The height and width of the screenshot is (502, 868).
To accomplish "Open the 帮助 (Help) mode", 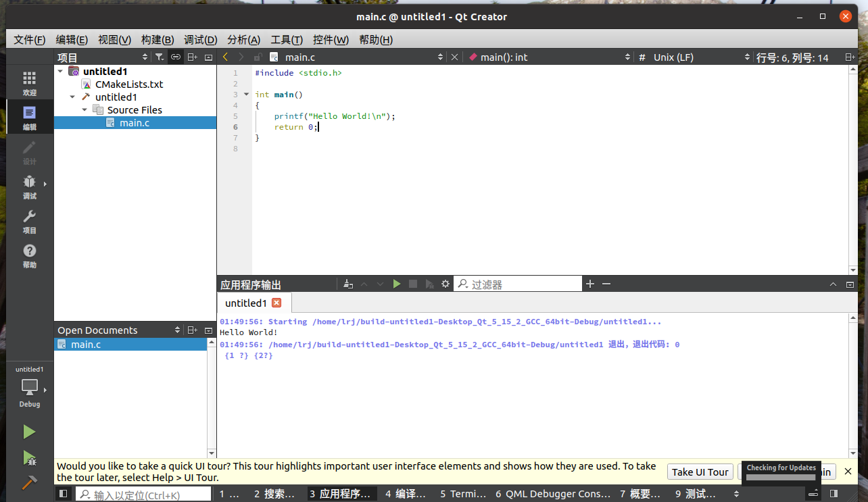I will (x=29, y=256).
